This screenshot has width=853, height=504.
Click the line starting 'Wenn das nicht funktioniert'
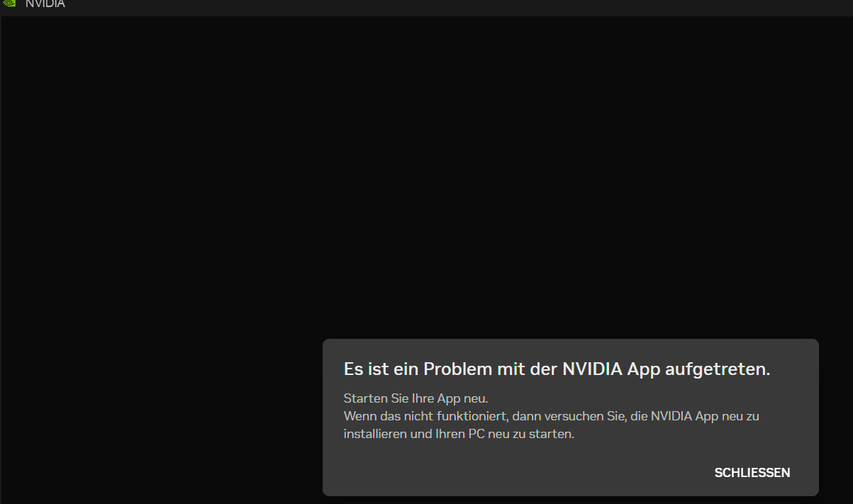[x=552, y=416]
